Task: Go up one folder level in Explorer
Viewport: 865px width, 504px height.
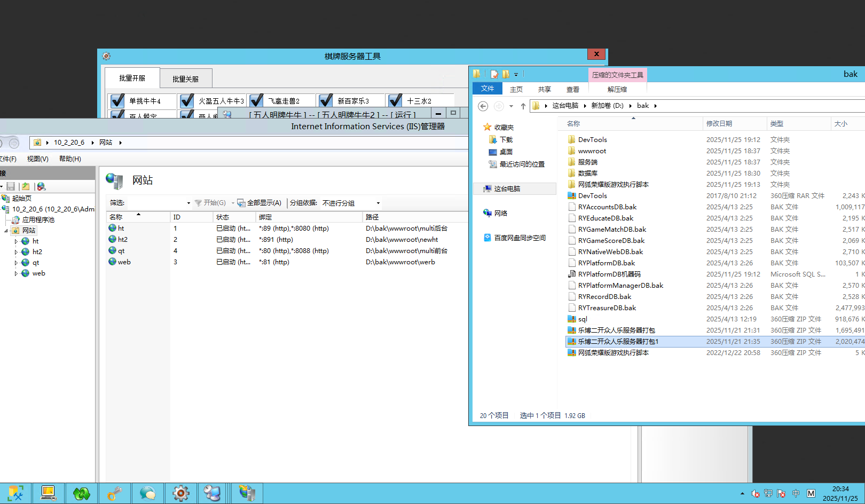Action: coord(523,106)
